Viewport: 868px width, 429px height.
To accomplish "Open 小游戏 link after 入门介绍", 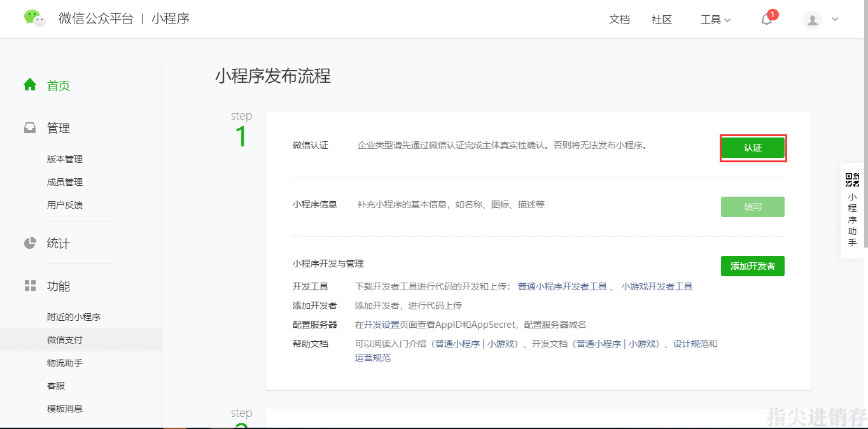I will click(x=501, y=344).
